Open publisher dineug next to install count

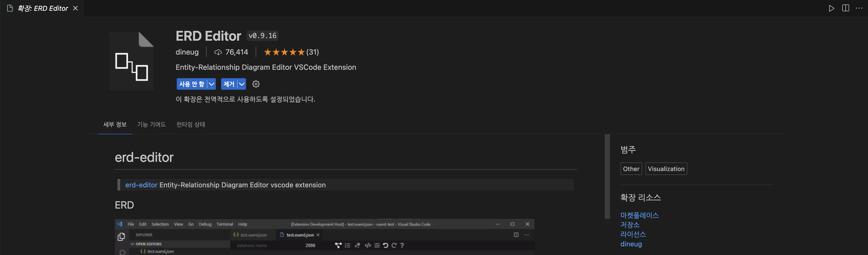187,52
